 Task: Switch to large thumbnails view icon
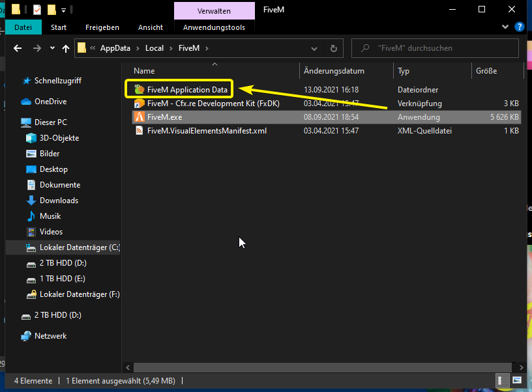(x=517, y=380)
